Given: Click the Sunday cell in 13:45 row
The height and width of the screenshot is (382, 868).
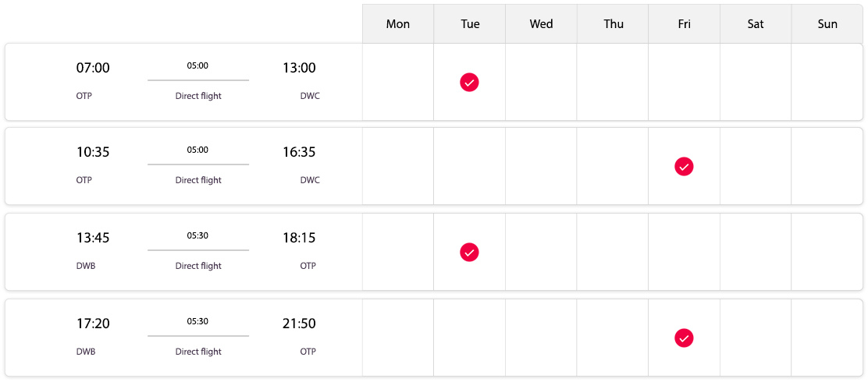Looking at the screenshot, I should pos(827,252).
